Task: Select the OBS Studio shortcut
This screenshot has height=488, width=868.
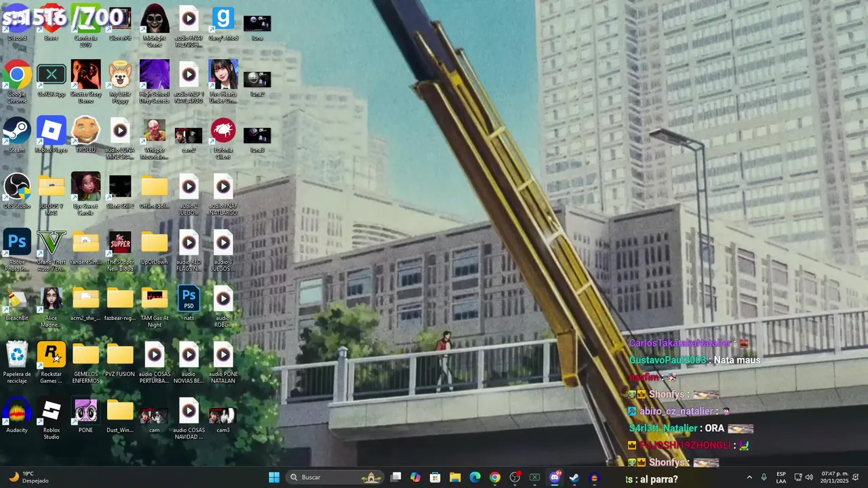Action: [17, 191]
